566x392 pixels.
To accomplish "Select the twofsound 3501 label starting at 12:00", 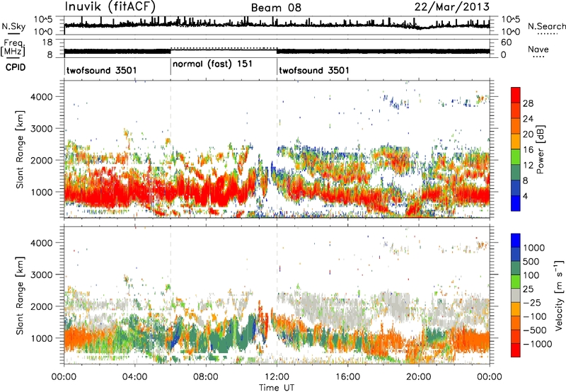I will [x=314, y=70].
